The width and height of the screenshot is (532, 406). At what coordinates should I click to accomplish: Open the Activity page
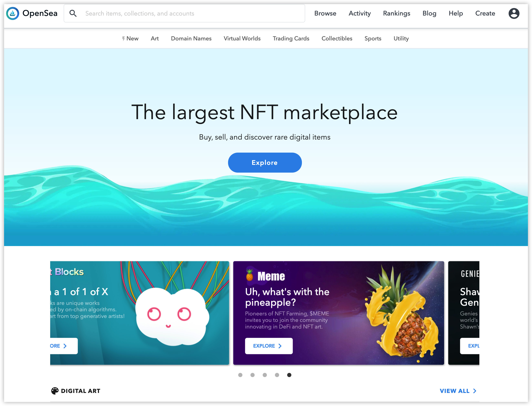[359, 13]
